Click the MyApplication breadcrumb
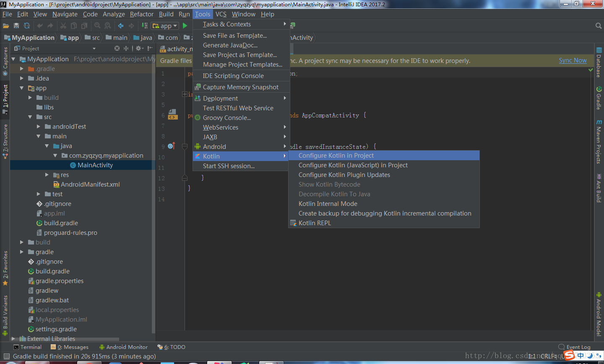Screen dimensions: 604x364 click(29, 38)
